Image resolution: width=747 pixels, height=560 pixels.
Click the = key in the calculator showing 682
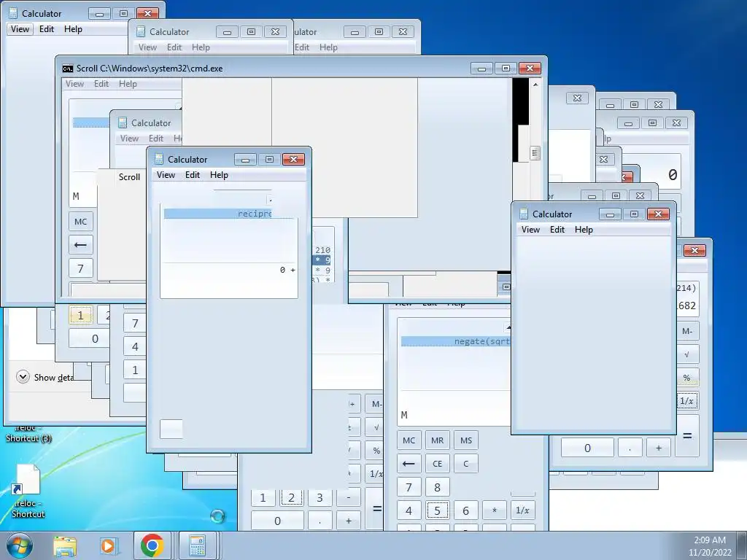click(687, 436)
